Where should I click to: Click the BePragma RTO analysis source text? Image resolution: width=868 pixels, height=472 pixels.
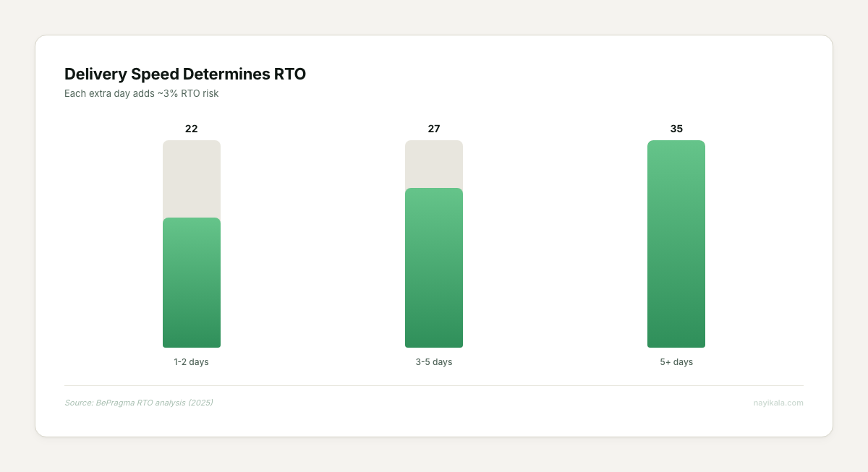click(x=140, y=403)
